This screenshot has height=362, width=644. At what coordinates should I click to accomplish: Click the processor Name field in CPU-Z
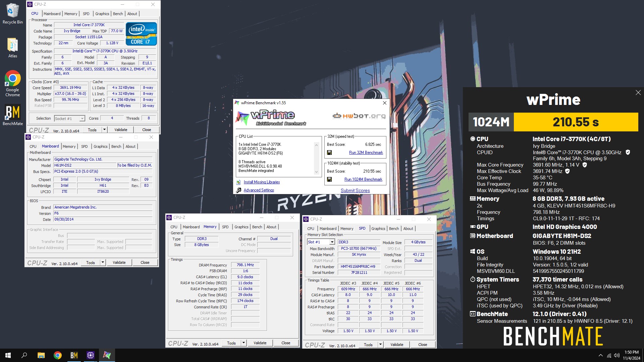coord(89,25)
